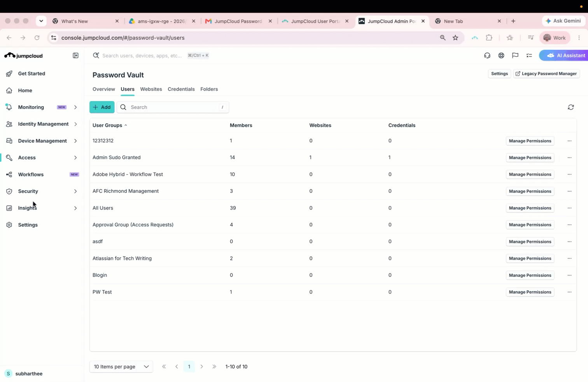
Task: Reload the browser page
Action: [37, 38]
